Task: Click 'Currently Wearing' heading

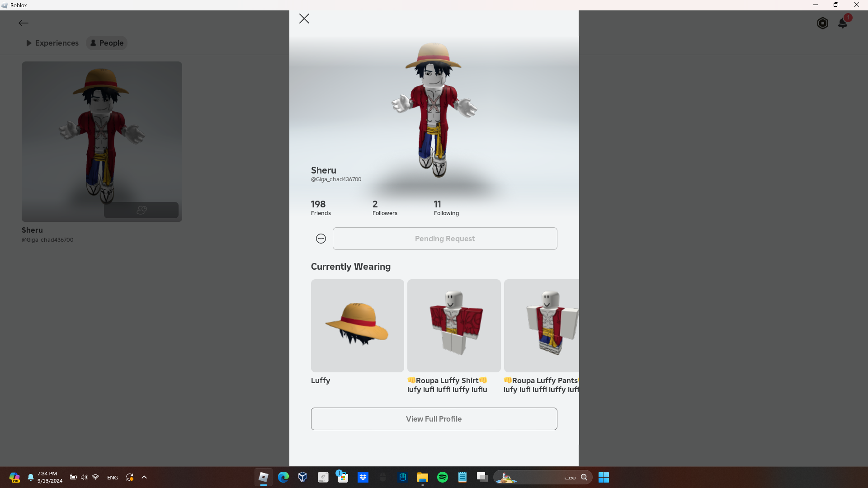Action: 351,267
